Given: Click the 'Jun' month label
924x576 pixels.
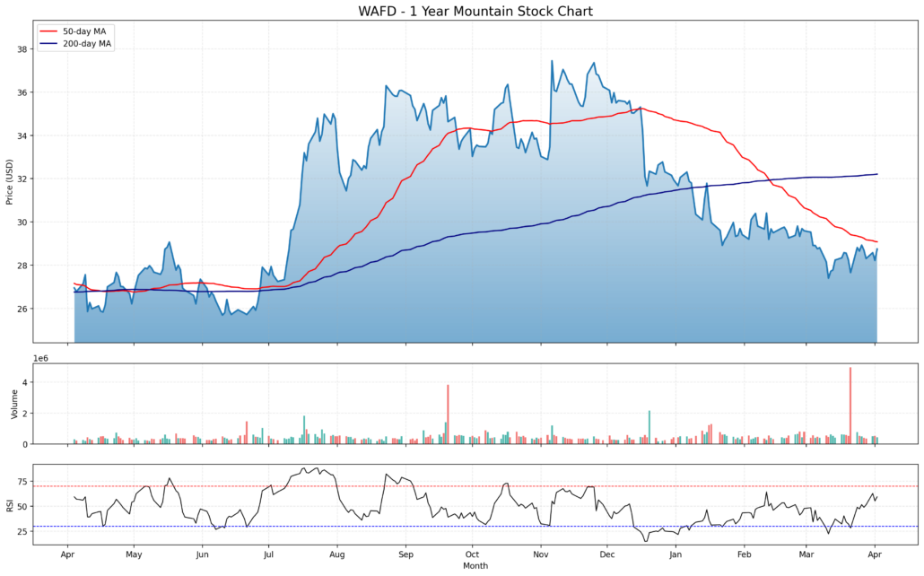Looking at the screenshot, I should (202, 554).
